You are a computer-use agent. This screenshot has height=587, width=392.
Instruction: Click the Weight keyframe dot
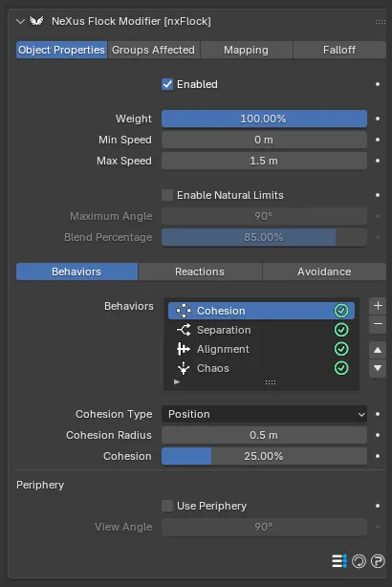(378, 119)
